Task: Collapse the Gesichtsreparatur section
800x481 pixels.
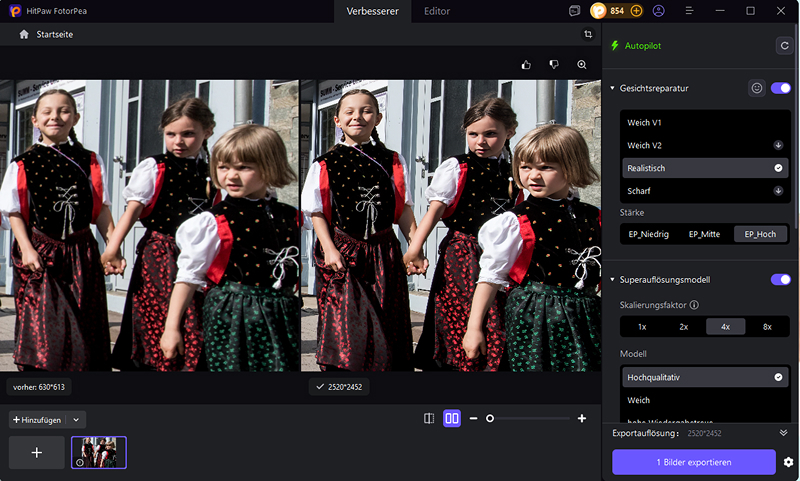Action: pos(612,88)
